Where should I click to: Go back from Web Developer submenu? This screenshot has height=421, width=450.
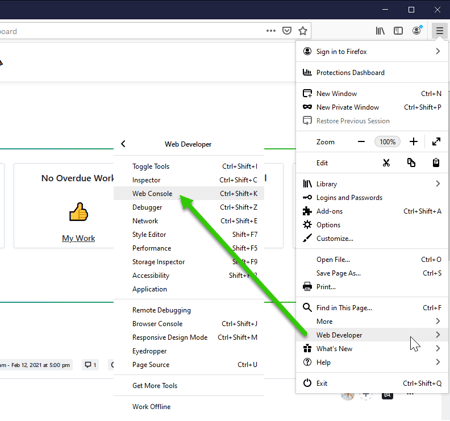[123, 144]
